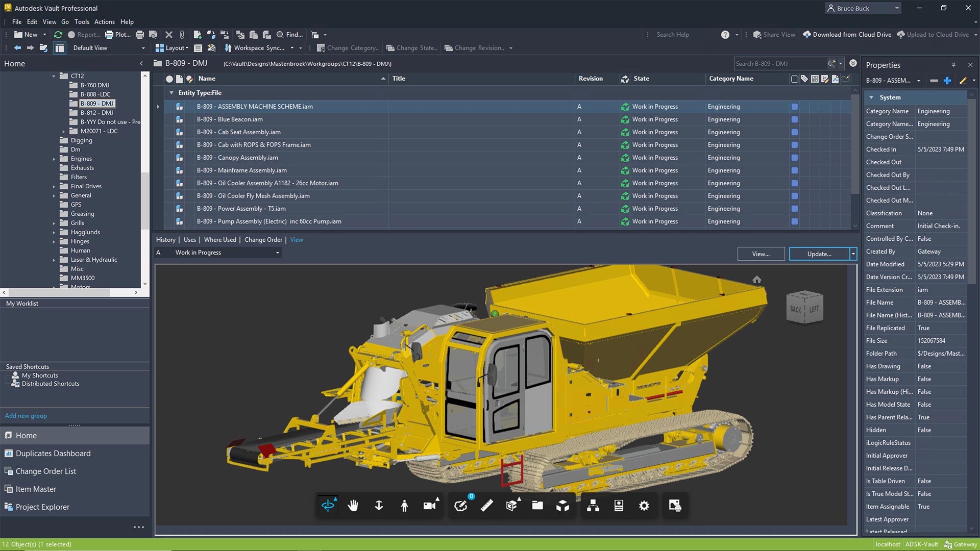Open viewer settings via the gear icon

644,505
